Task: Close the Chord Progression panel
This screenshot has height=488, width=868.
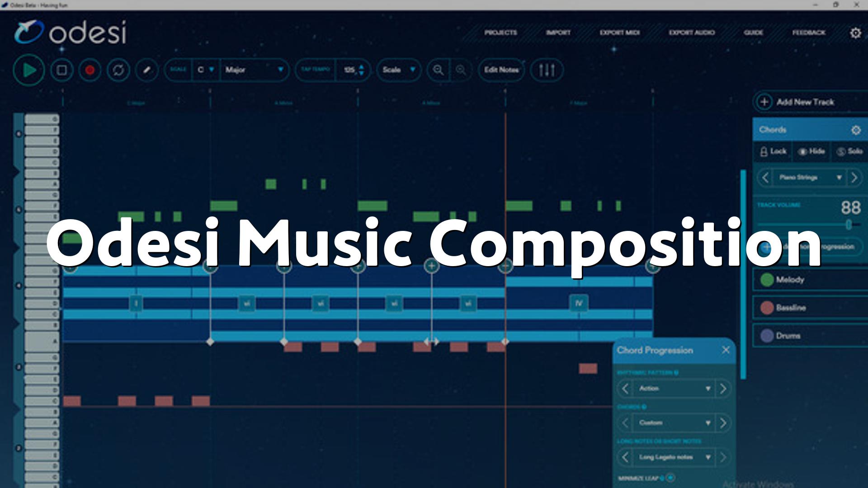Action: pos(726,350)
